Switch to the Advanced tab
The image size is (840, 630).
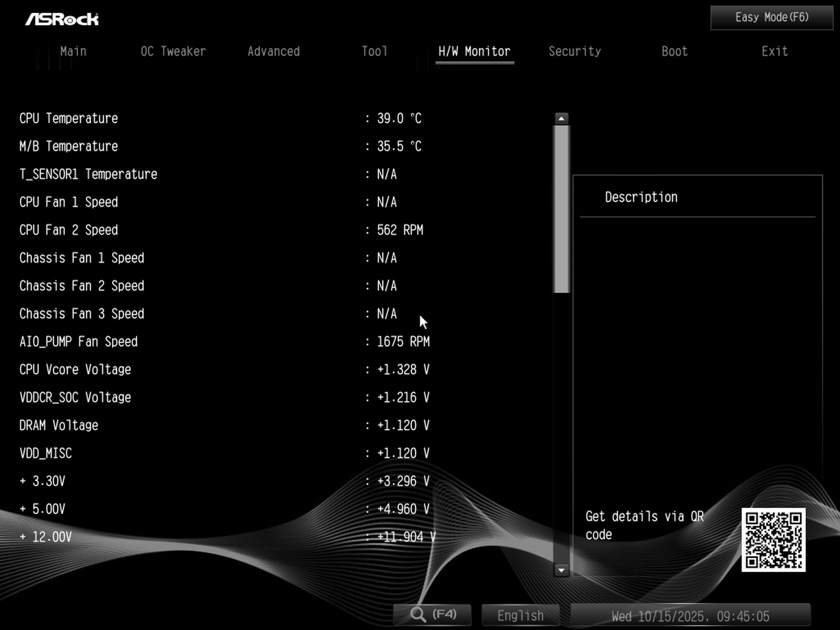point(273,52)
